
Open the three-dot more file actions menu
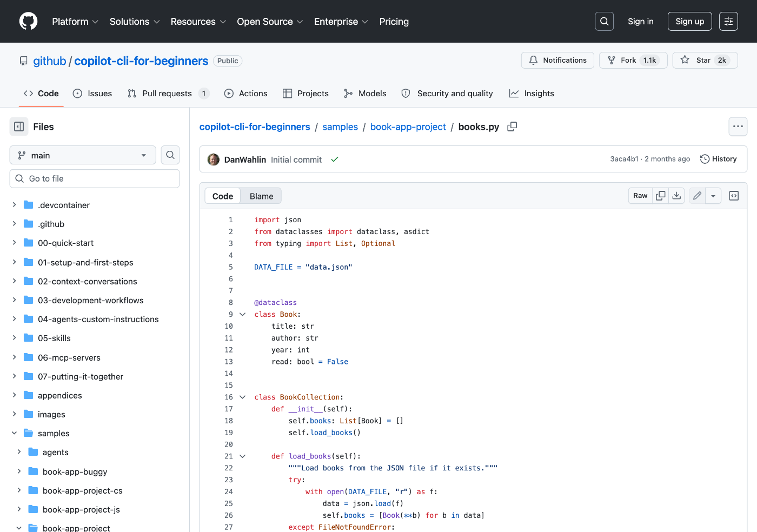(x=738, y=127)
